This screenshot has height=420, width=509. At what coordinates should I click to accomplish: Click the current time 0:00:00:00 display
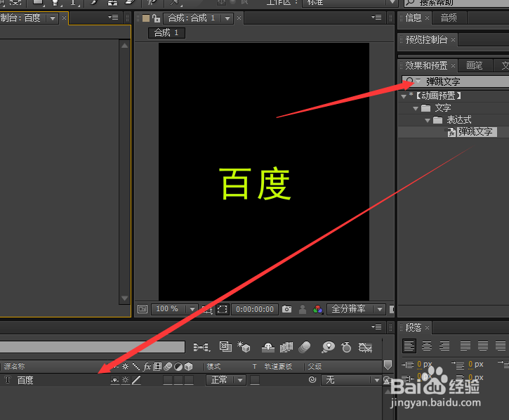(x=255, y=309)
